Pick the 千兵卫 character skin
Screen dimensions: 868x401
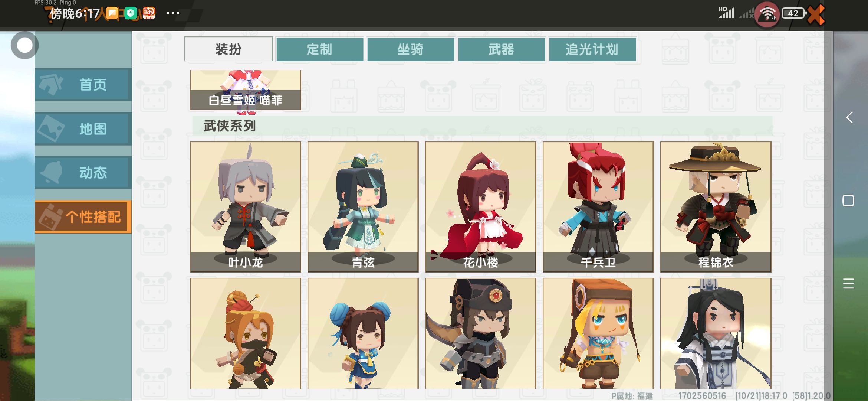coord(598,207)
